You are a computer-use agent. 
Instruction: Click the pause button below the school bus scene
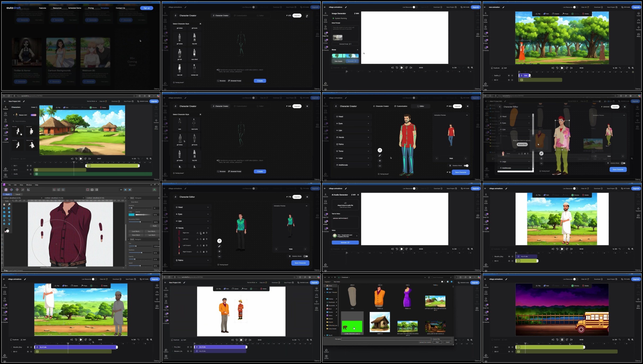[x=562, y=340]
